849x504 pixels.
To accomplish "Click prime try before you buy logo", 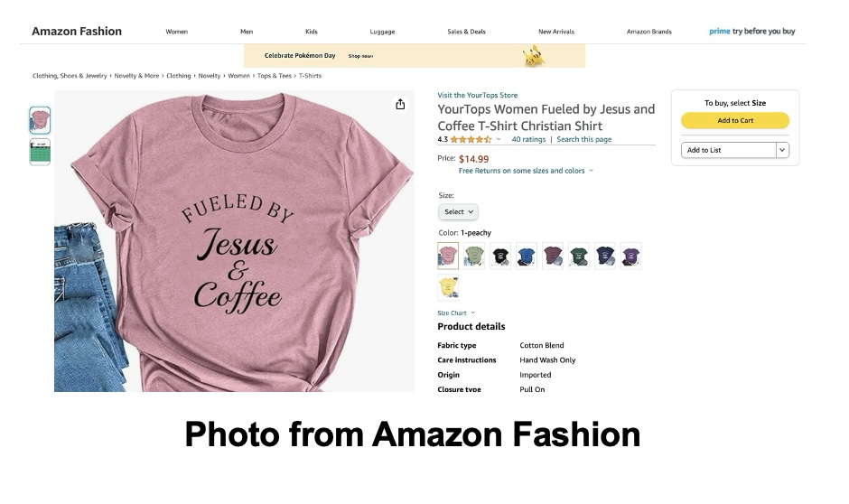I will pos(751,32).
